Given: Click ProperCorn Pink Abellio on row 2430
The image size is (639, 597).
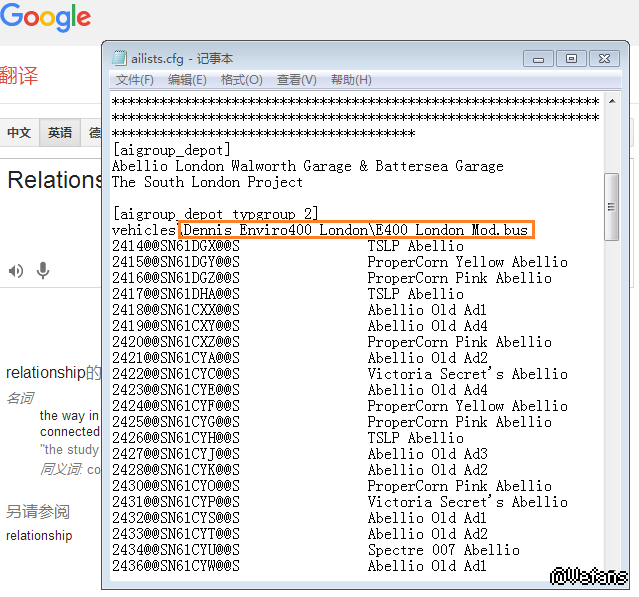Looking at the screenshot, I should [x=460, y=486].
